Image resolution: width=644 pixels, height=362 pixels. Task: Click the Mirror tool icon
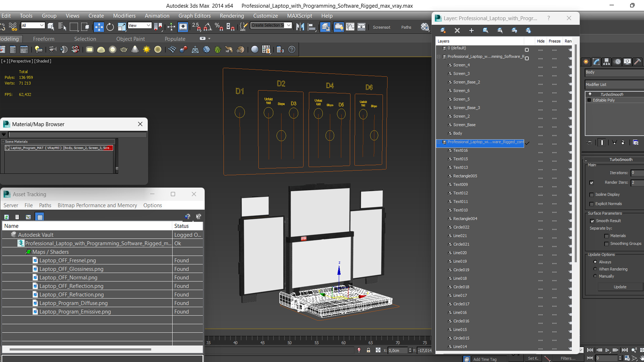[x=300, y=27]
